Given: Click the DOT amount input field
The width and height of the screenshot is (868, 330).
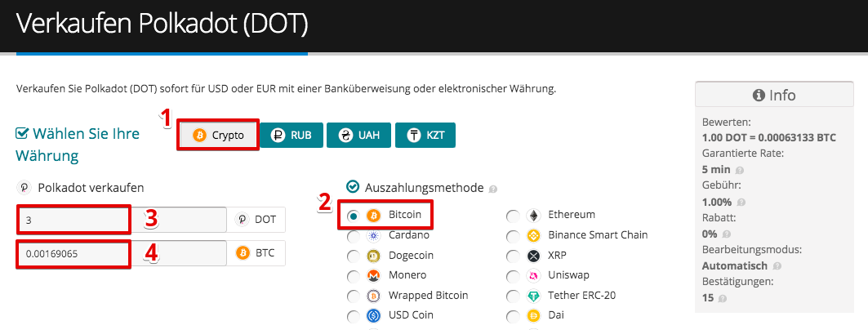Looking at the screenshot, I should coord(122,220).
